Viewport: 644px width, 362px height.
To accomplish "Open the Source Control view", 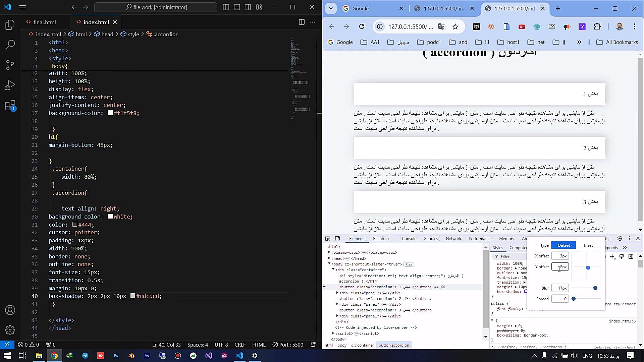I will coord(10,65).
